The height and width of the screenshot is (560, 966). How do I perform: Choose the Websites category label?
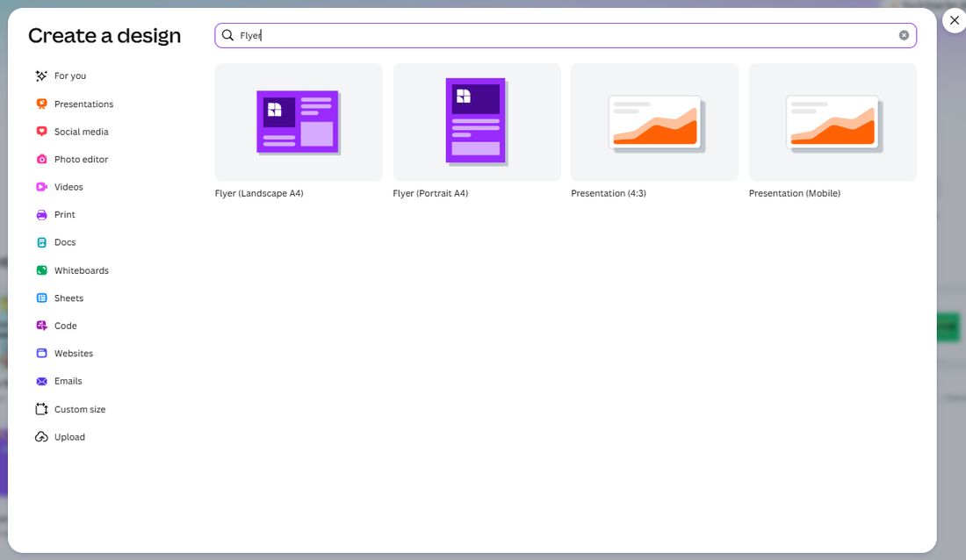tap(74, 353)
